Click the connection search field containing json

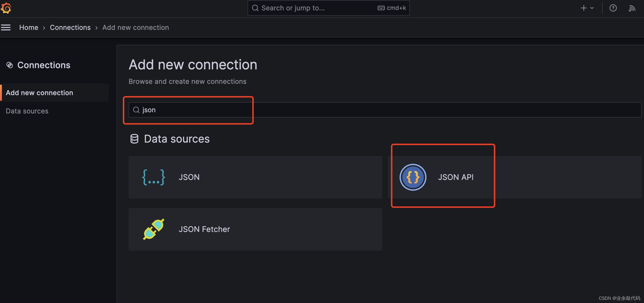pyautogui.click(x=385, y=110)
